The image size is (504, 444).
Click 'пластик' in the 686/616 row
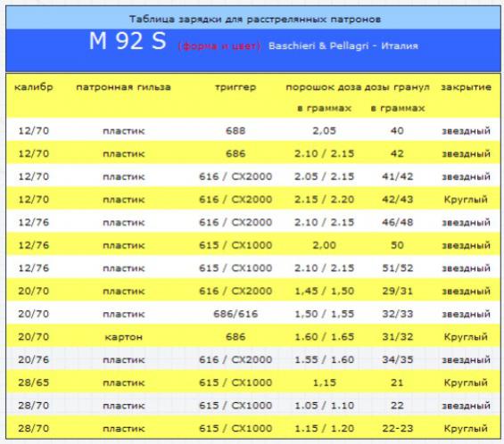click(123, 314)
